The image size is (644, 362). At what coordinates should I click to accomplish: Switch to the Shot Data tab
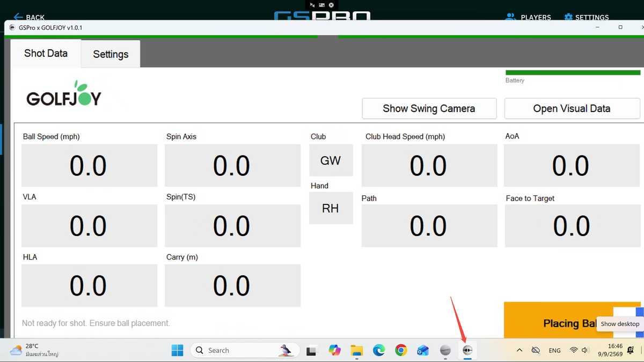pyautogui.click(x=46, y=53)
